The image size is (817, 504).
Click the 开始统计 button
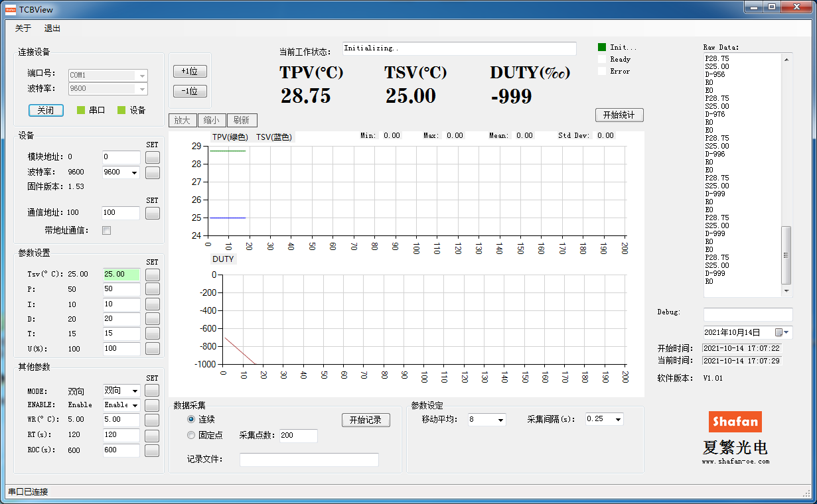coord(619,115)
